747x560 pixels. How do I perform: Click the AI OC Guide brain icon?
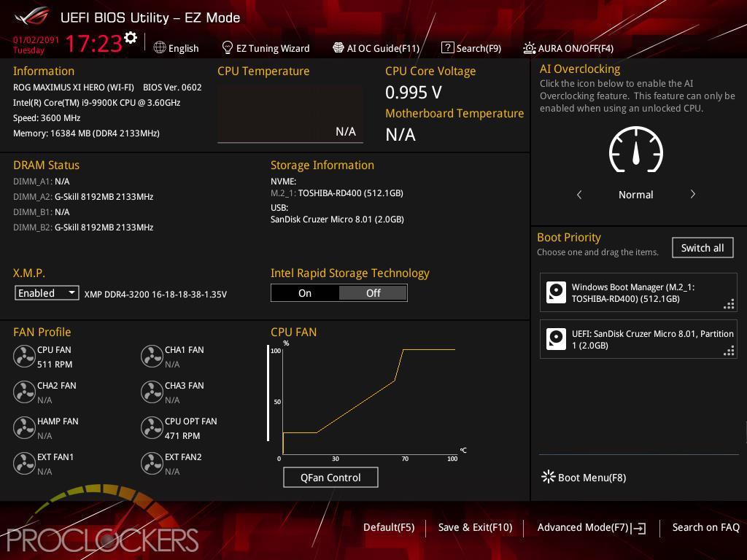pyautogui.click(x=338, y=47)
